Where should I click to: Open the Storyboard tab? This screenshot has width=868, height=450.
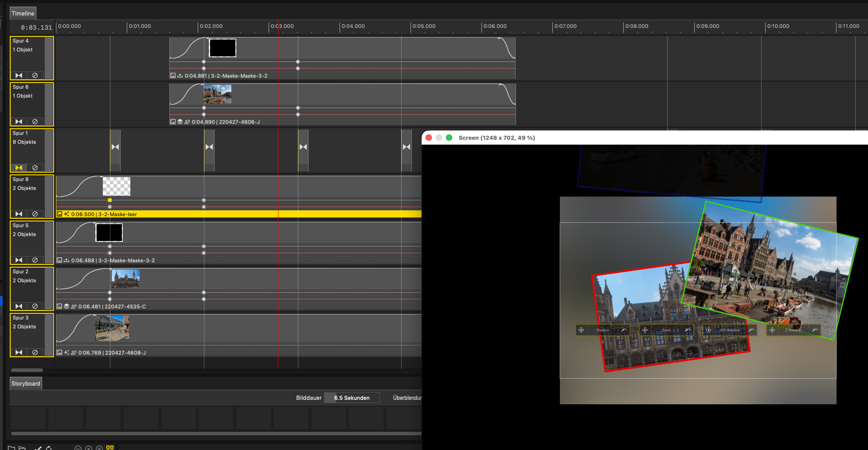tap(26, 383)
